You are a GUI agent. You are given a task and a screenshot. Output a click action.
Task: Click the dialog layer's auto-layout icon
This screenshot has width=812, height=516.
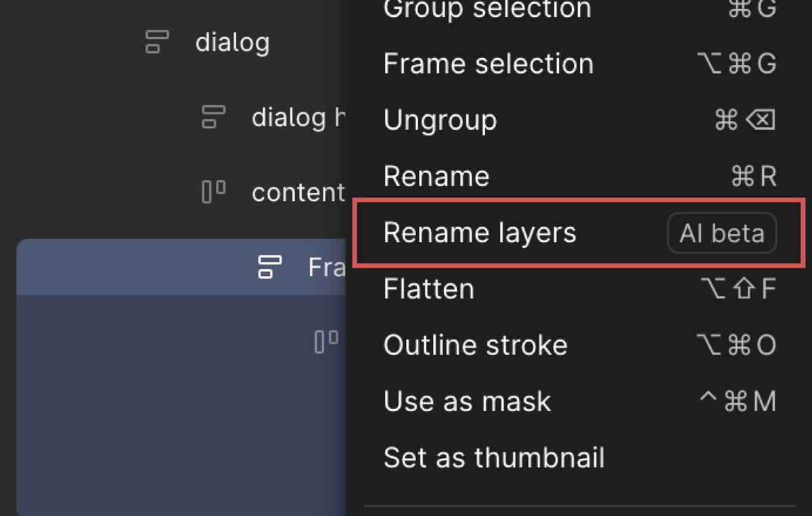click(x=157, y=42)
